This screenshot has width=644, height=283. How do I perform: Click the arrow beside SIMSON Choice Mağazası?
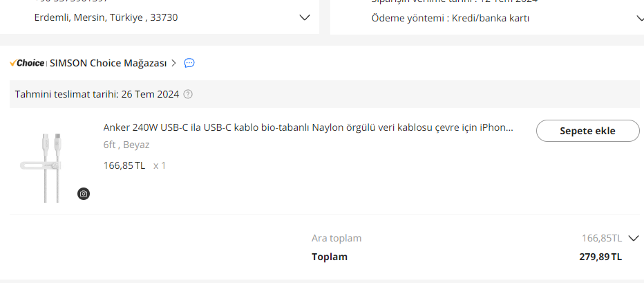point(174,63)
